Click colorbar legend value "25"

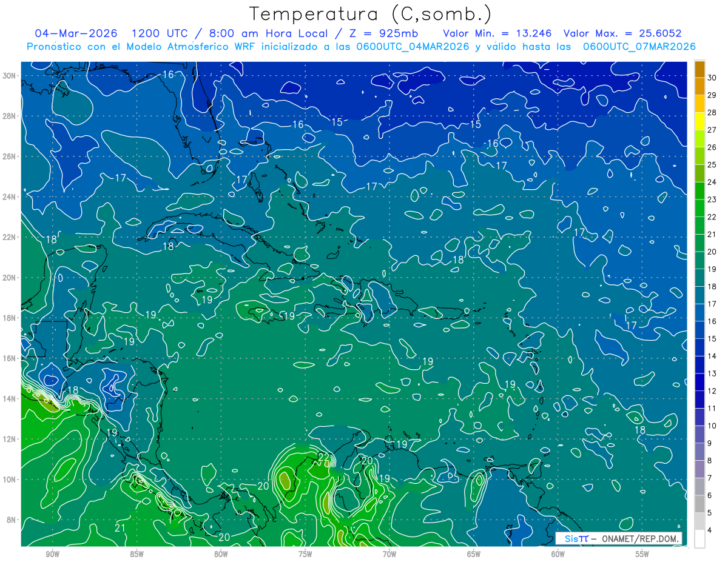[x=712, y=164]
